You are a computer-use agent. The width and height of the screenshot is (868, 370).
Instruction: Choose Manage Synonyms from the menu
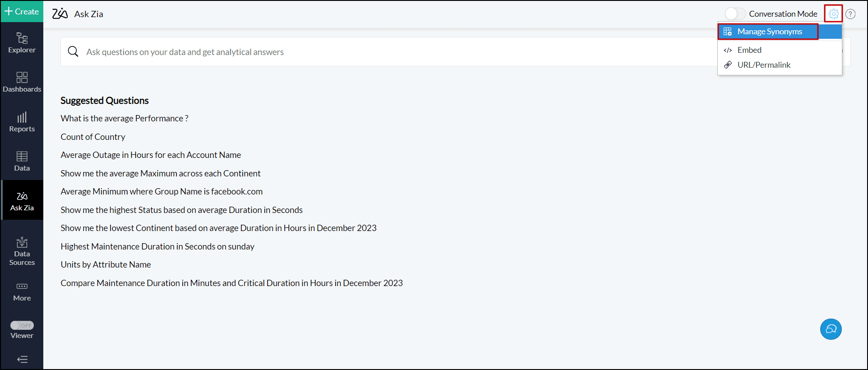tap(769, 32)
